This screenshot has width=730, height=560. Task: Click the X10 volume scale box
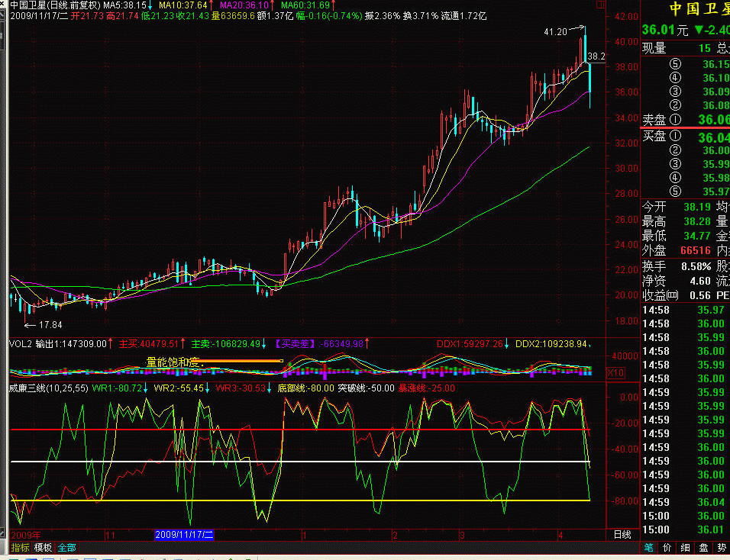(x=616, y=372)
